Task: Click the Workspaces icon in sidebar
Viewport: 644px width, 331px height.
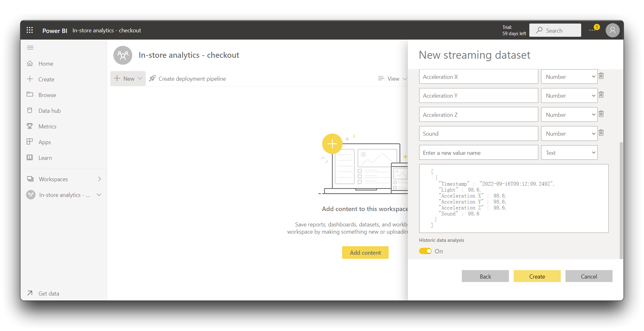Action: click(30, 179)
